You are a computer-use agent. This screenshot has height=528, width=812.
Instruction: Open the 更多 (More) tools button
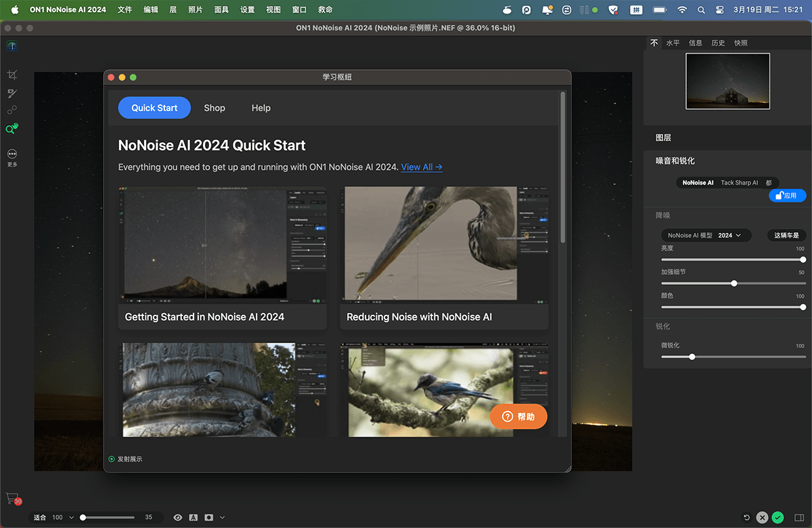(x=12, y=158)
